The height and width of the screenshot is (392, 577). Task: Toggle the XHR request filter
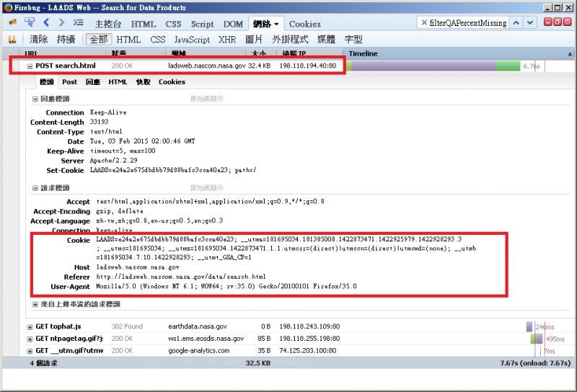coord(226,40)
